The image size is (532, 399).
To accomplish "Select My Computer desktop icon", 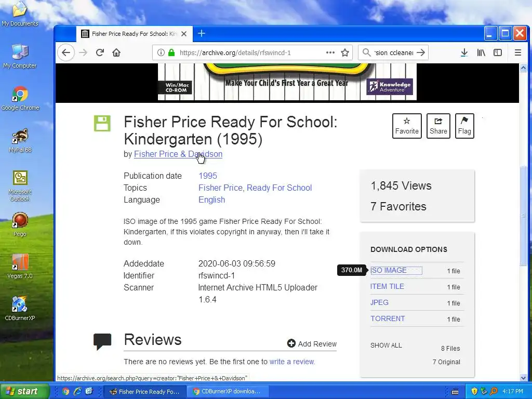I will click(x=20, y=56).
